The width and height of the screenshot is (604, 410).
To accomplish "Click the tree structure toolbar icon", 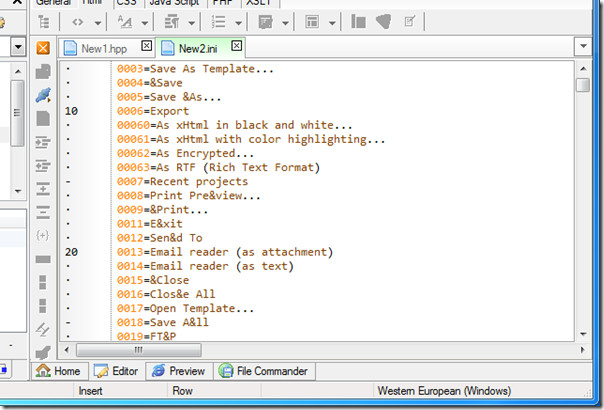I will point(44,22).
